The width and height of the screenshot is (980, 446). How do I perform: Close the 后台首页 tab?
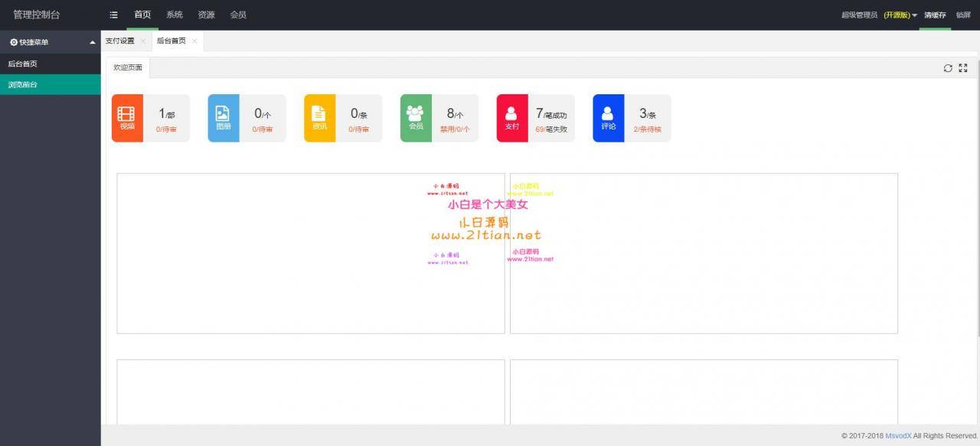coord(194,41)
